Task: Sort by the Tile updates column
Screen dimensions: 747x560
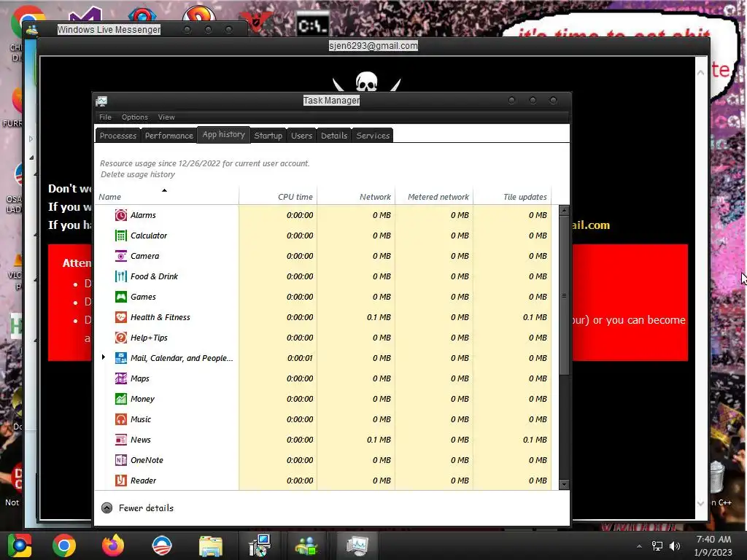Action: [x=513, y=197]
